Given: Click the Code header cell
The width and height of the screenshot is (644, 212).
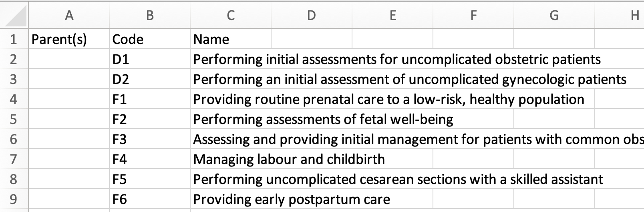Looking at the screenshot, I should tap(150, 39).
